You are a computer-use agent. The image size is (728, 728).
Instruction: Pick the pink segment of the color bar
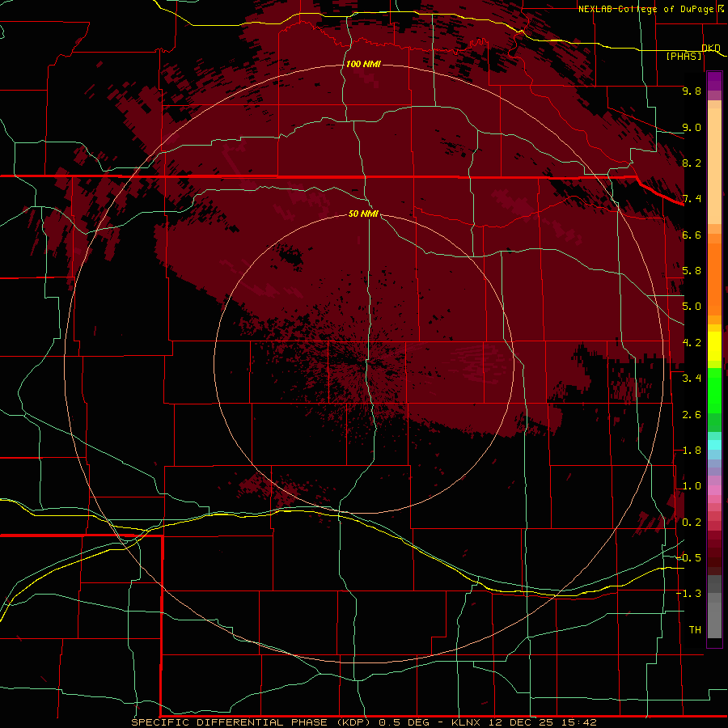pos(714,490)
